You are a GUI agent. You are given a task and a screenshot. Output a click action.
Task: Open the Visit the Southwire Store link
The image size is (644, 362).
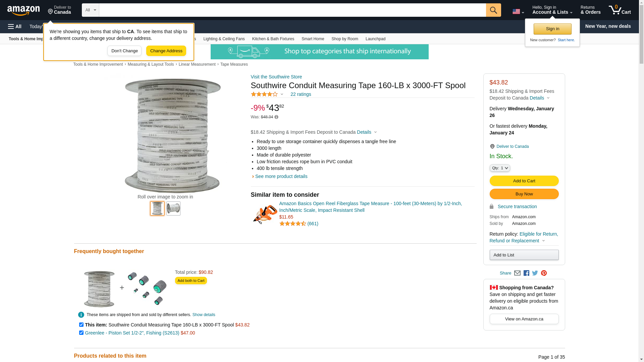coord(276,77)
